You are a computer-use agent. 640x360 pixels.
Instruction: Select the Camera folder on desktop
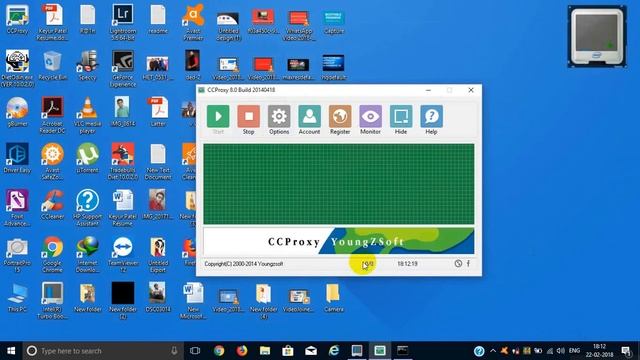pyautogui.click(x=333, y=298)
